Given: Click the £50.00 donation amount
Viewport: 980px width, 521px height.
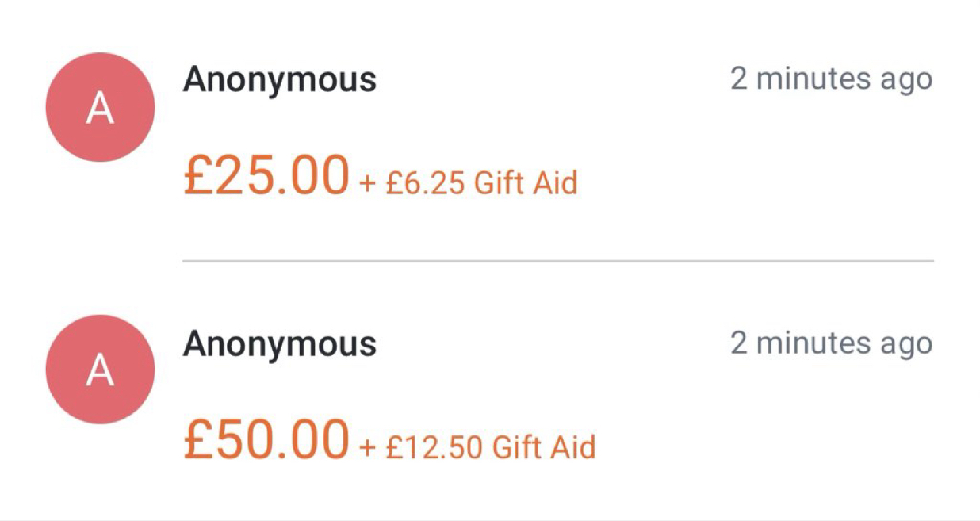Looking at the screenshot, I should (266, 439).
